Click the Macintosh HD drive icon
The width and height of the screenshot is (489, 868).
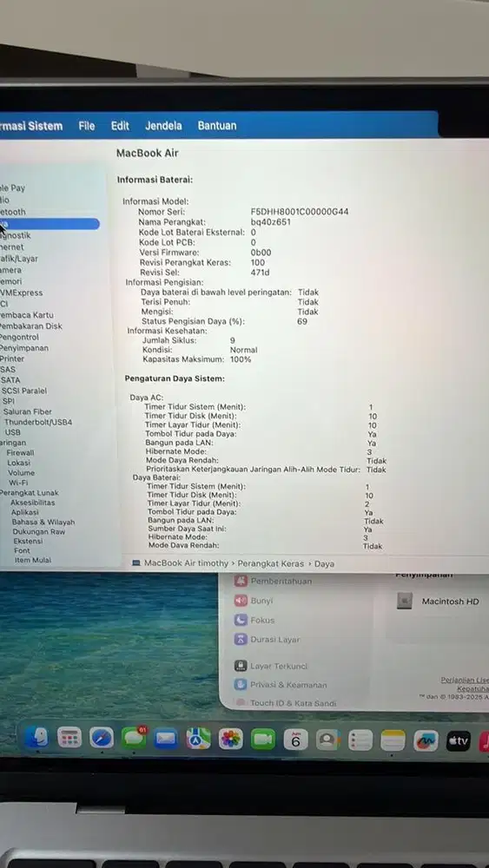click(x=404, y=601)
